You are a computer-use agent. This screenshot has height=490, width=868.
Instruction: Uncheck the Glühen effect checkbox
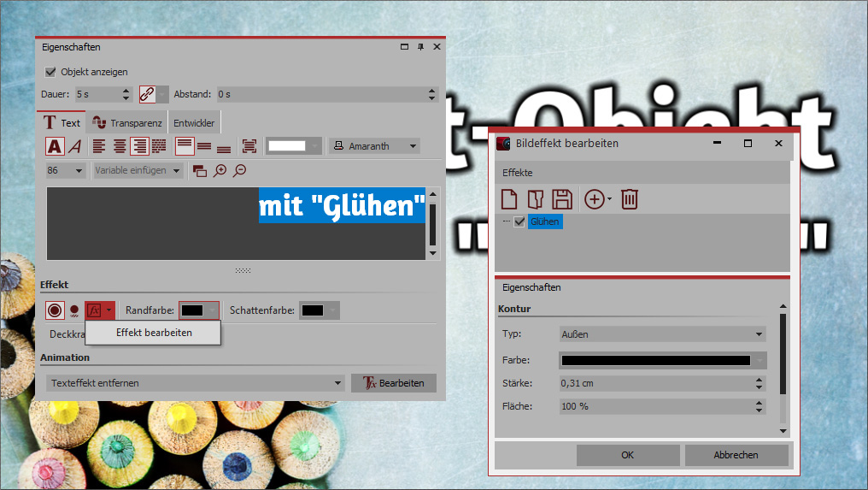[519, 221]
